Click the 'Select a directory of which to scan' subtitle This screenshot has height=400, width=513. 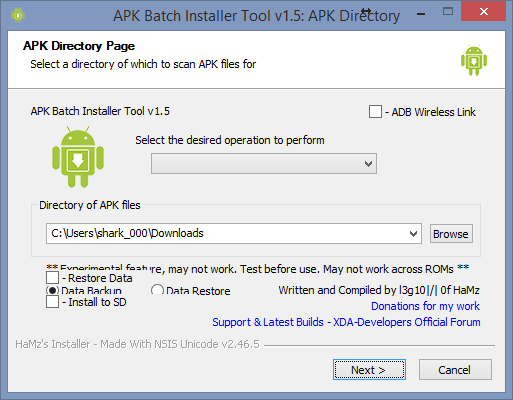143,64
